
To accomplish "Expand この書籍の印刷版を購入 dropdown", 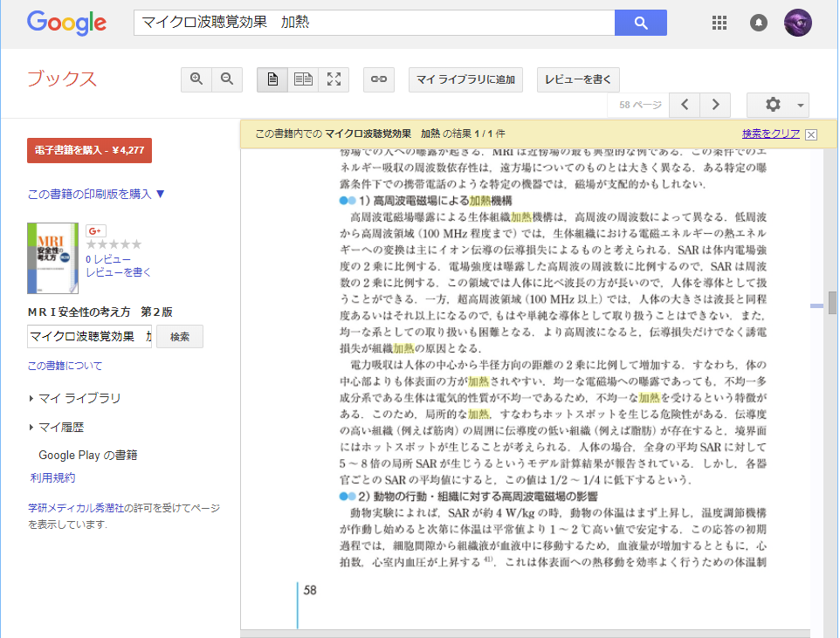I will [x=96, y=194].
